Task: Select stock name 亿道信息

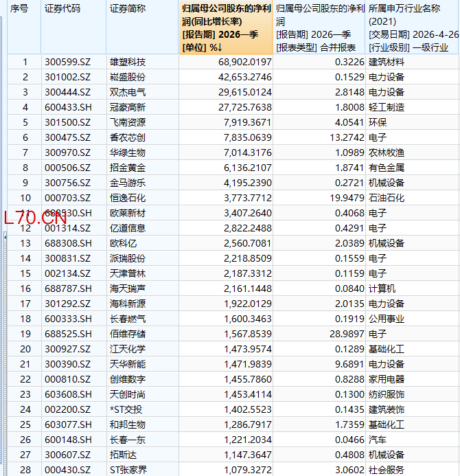Action: point(128,228)
